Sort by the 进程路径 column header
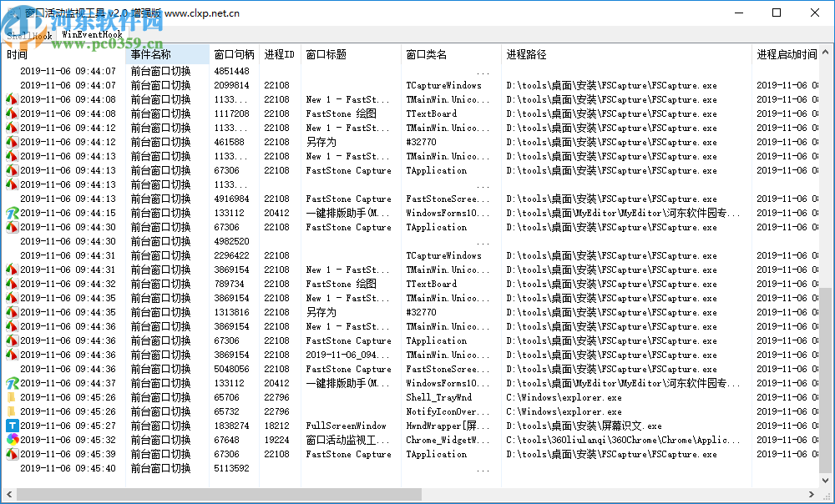The width and height of the screenshot is (835, 504). (x=627, y=54)
